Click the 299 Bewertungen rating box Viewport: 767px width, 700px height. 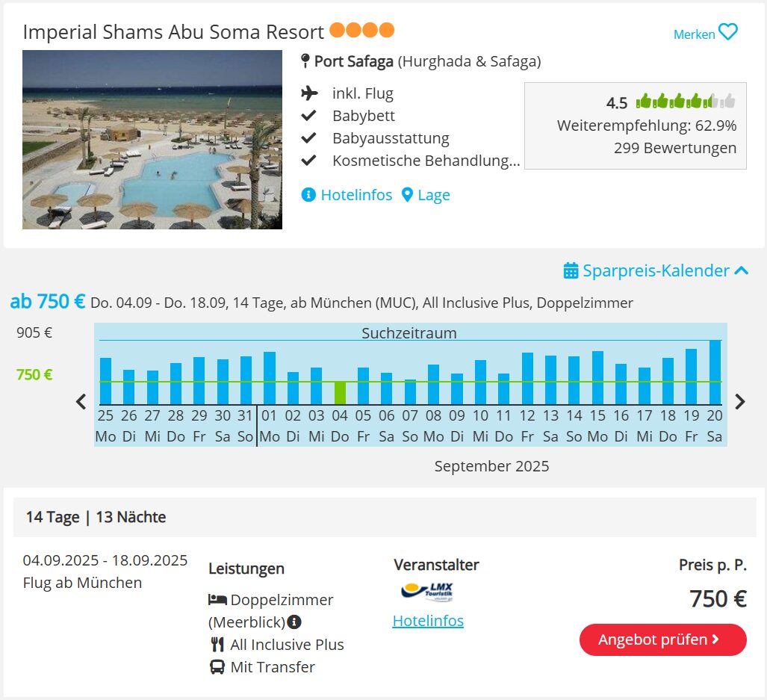636,126
